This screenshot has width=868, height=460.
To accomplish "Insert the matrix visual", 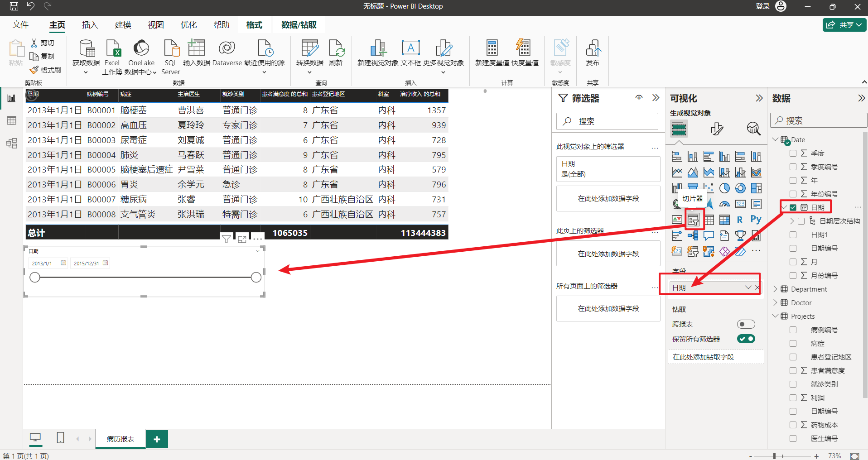I will click(724, 220).
